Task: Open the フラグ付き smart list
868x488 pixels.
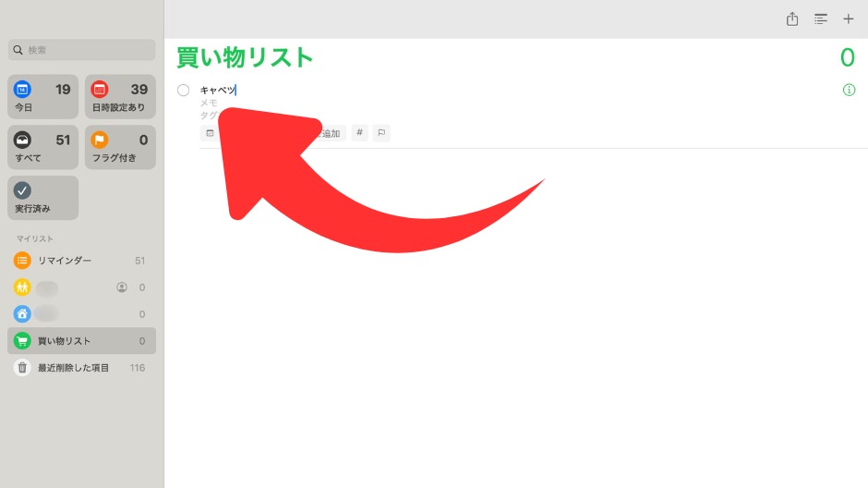Action: coord(120,147)
